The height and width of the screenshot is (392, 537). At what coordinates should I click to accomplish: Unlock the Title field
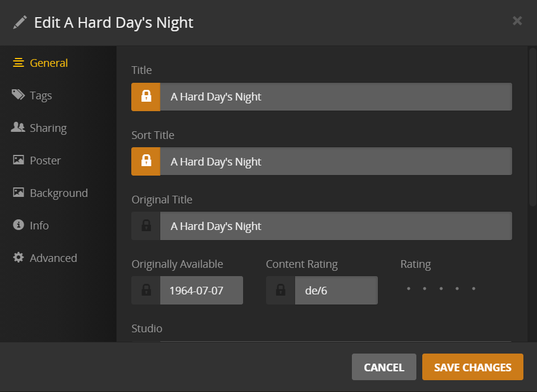[x=146, y=96]
